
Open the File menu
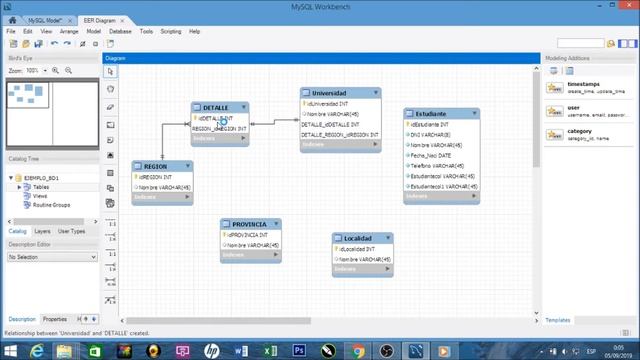click(11, 31)
